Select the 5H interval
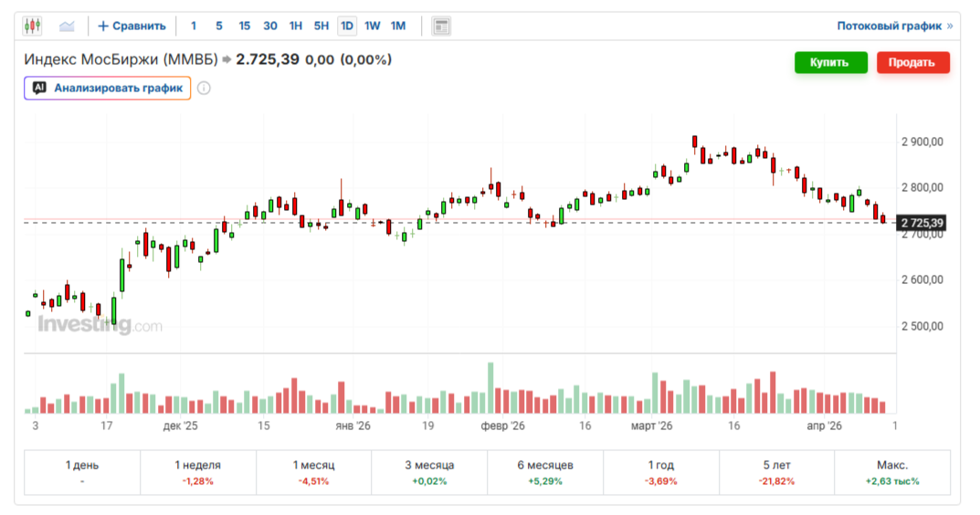The height and width of the screenshot is (515, 980). point(321,26)
